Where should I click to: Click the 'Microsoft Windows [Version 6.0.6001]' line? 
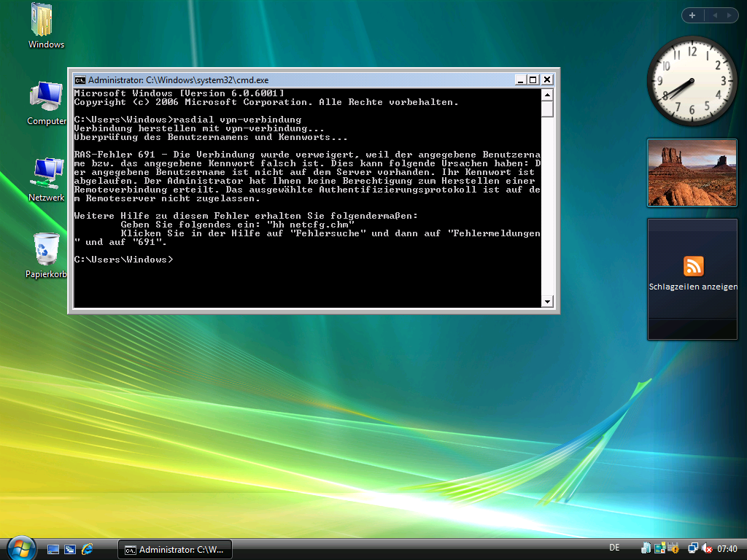point(179,93)
